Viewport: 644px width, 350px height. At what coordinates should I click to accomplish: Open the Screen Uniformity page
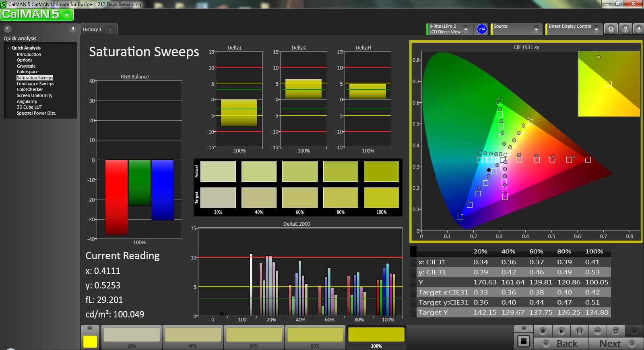[x=35, y=95]
